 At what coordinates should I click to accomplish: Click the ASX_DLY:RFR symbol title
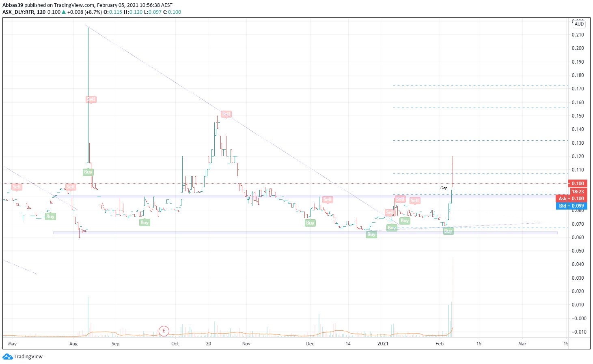pos(19,12)
